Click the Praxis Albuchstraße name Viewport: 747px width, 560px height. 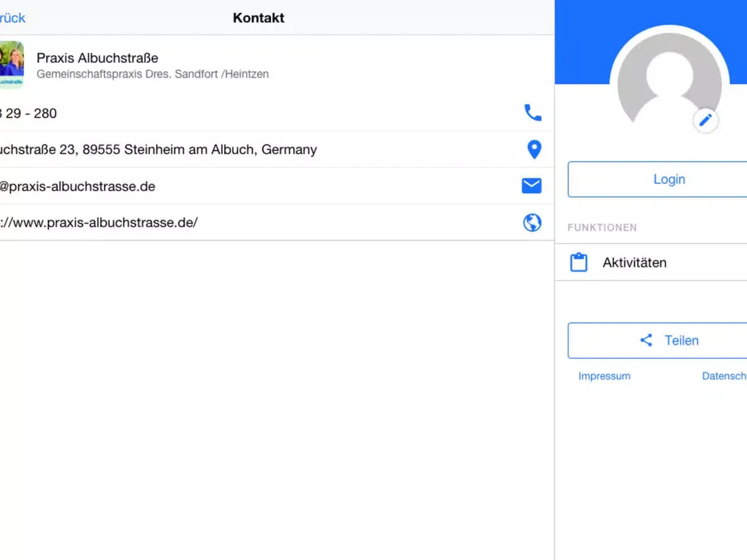(97, 58)
